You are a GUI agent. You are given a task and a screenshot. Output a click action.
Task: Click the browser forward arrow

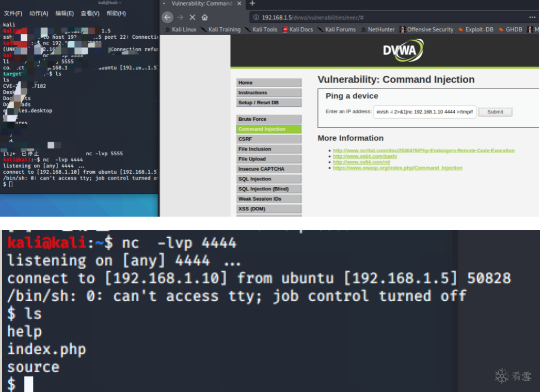(x=180, y=17)
